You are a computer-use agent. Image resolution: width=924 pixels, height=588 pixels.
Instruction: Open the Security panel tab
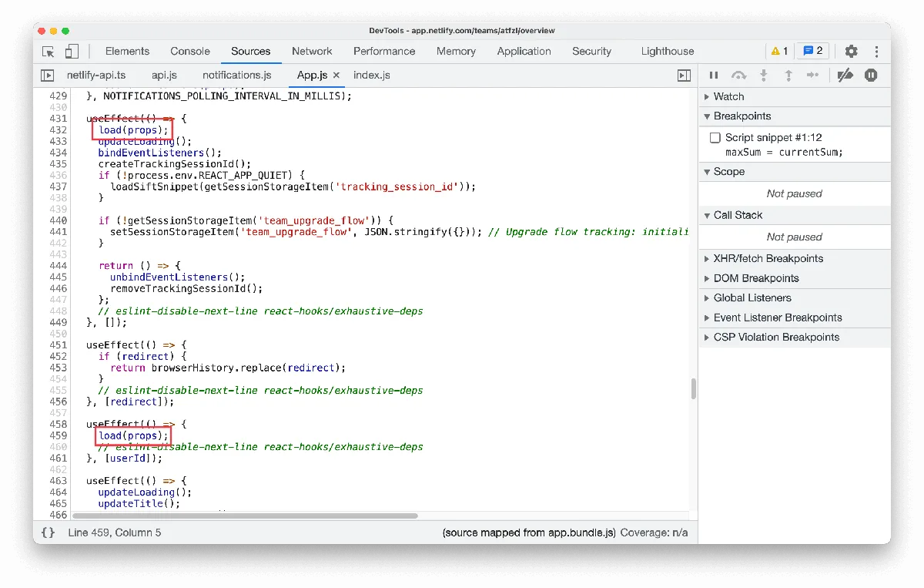[591, 52]
